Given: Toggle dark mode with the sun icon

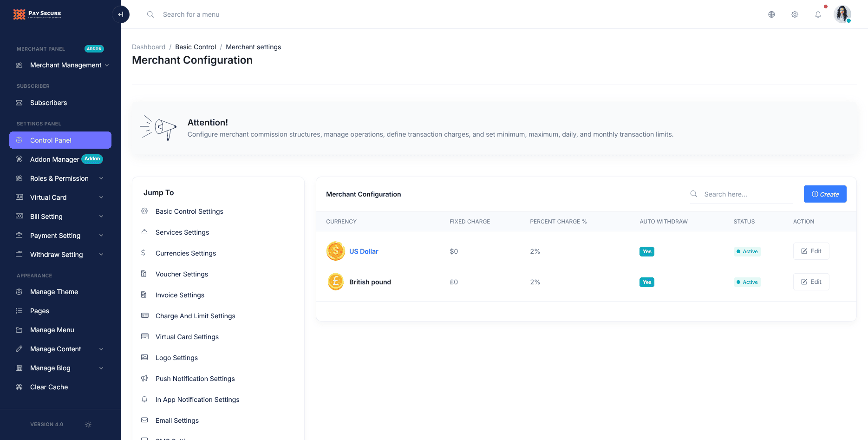Looking at the screenshot, I should pos(88,424).
